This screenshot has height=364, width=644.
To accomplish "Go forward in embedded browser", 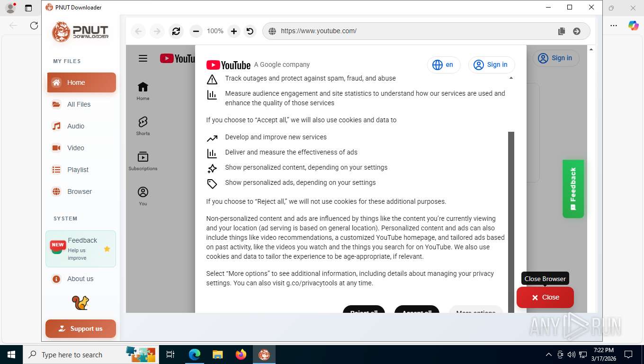I will (x=156, y=31).
